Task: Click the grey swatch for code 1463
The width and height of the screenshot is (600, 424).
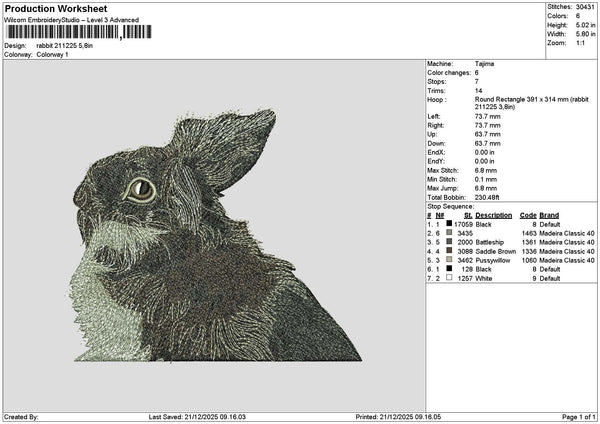Action: (449, 233)
